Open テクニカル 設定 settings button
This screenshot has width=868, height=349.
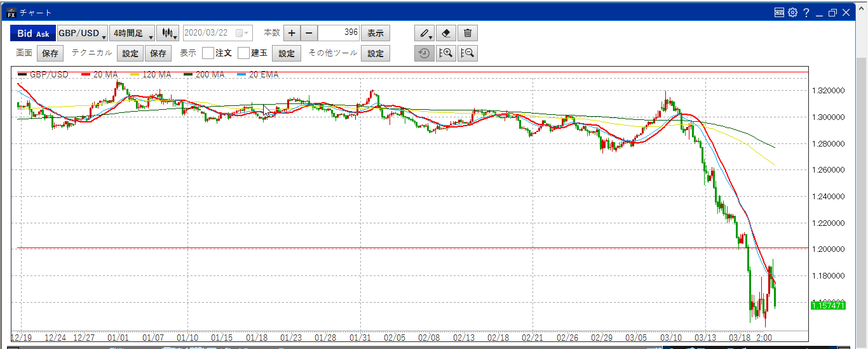[130, 54]
